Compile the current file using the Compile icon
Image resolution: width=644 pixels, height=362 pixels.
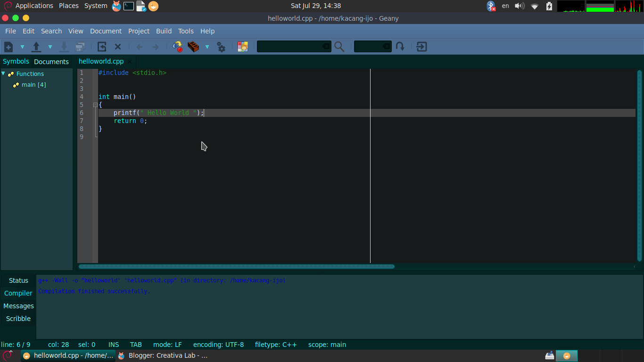177,47
